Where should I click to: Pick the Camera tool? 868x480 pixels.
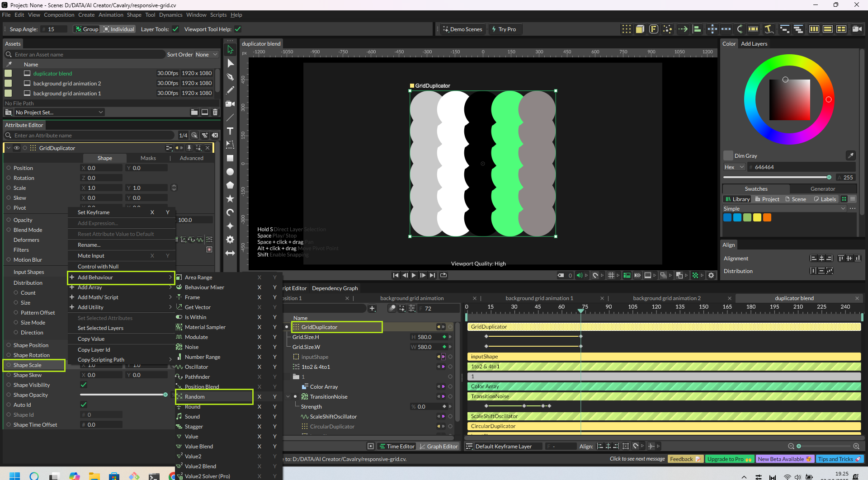(230, 104)
